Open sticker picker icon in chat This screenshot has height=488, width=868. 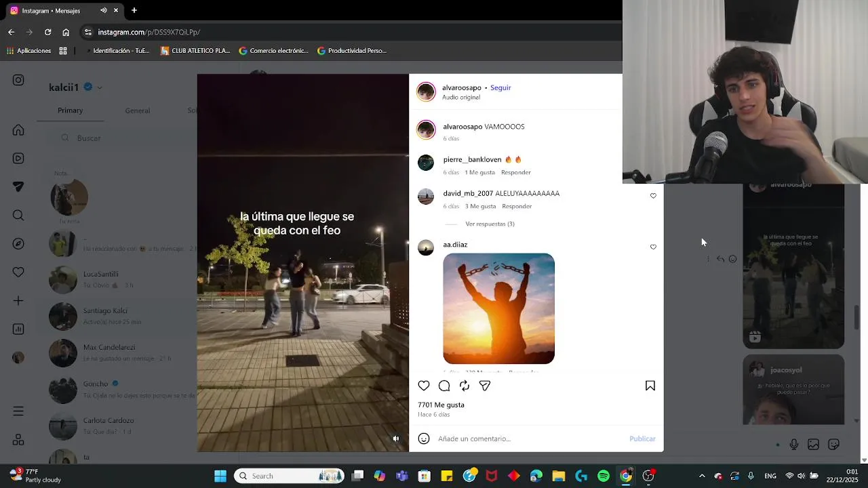[x=834, y=445]
